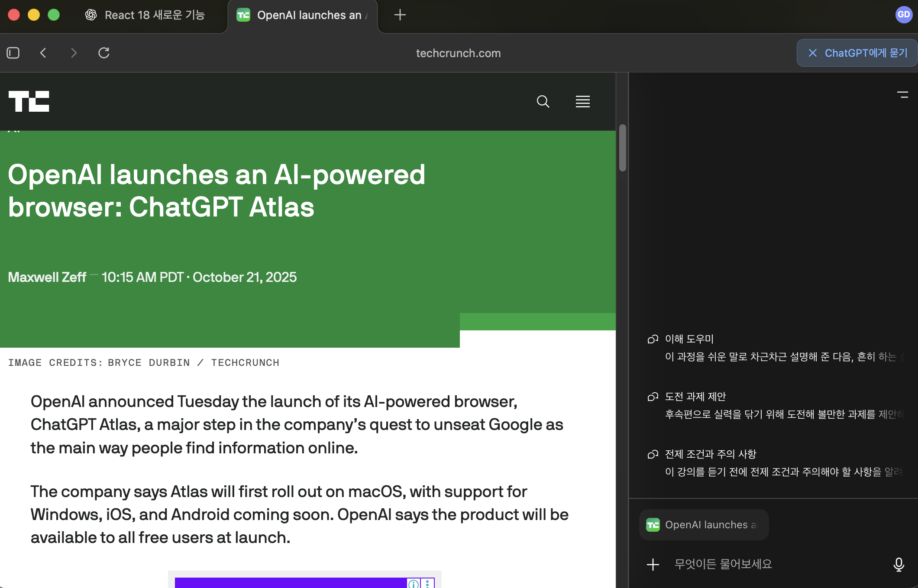Switch to the React 18 새로운 기능 tab

pos(145,15)
